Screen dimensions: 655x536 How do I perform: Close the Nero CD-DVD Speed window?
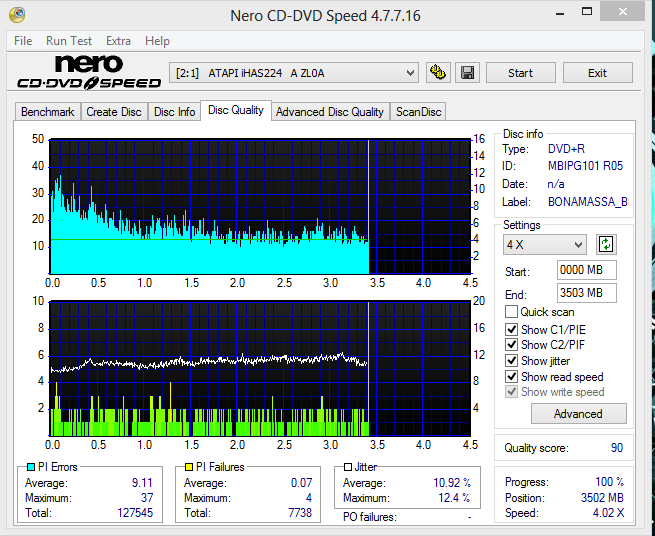pos(622,12)
